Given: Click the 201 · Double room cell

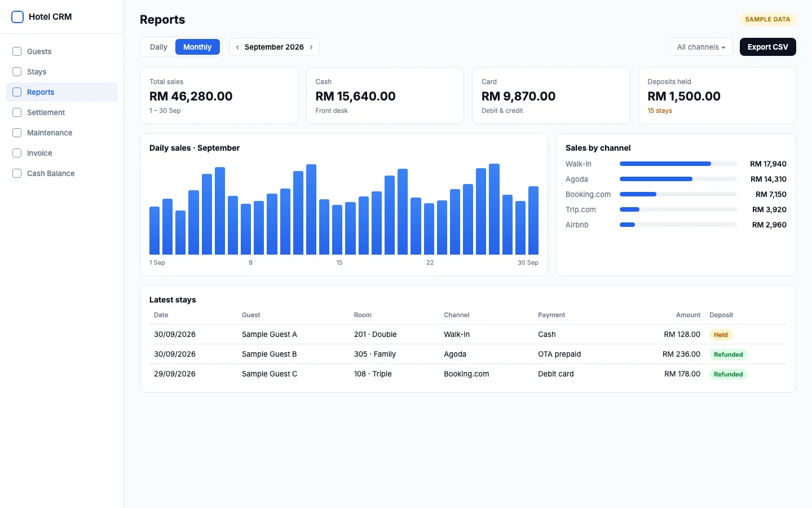Looking at the screenshot, I should [x=376, y=334].
